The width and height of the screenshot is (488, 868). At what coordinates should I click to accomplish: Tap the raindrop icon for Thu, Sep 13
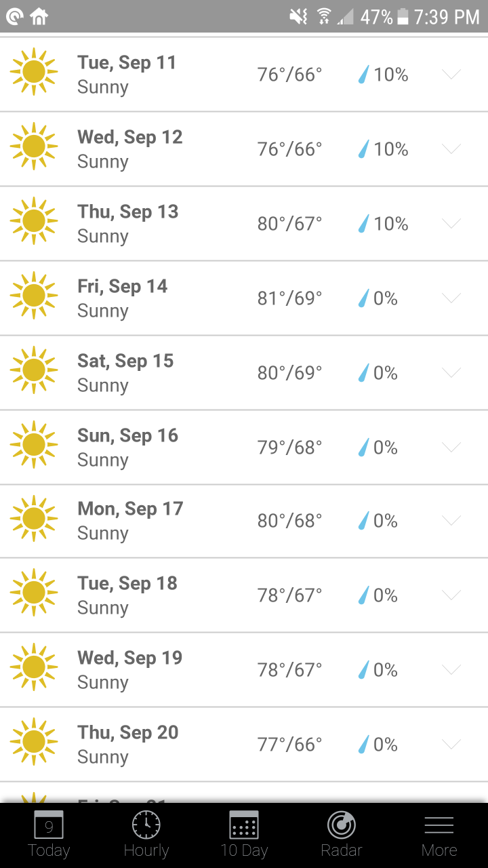[x=365, y=224]
